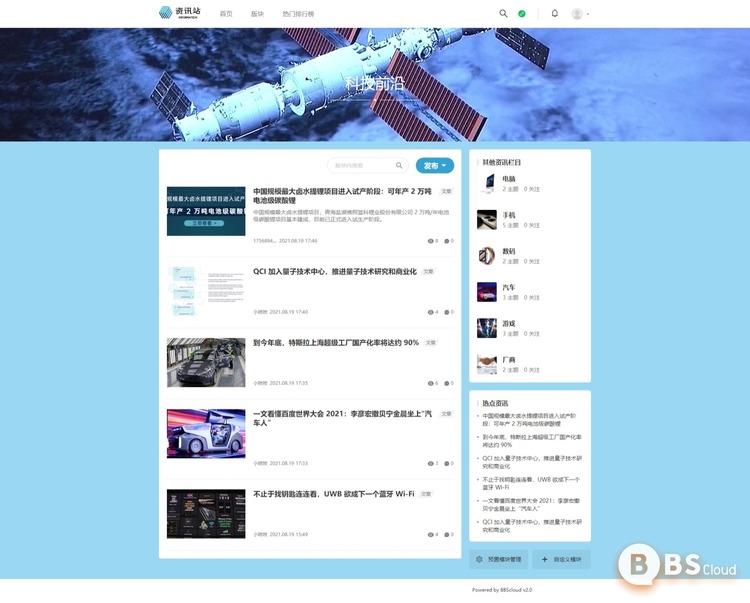Open article QCI 加入量子技术中心
Screen dimensions: 750x603
[335, 272]
